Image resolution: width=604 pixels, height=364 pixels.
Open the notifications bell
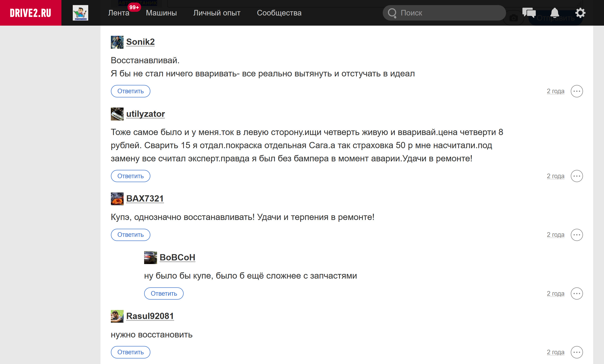[x=555, y=13]
